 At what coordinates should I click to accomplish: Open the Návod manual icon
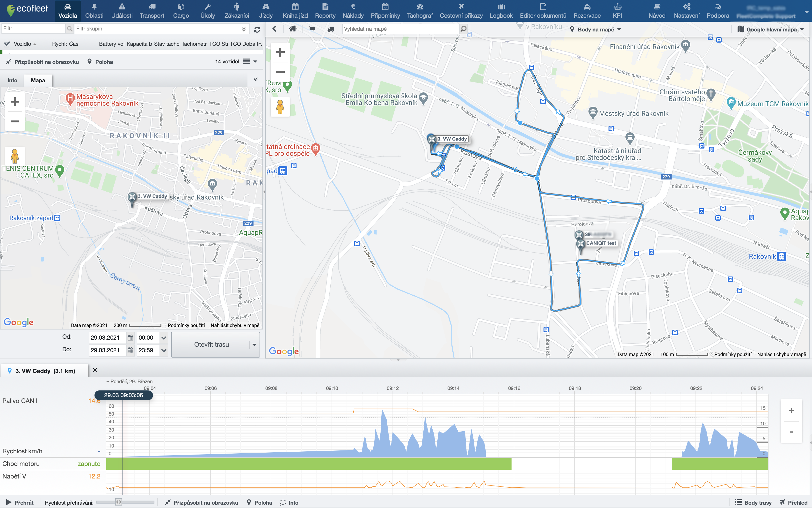[657, 6]
